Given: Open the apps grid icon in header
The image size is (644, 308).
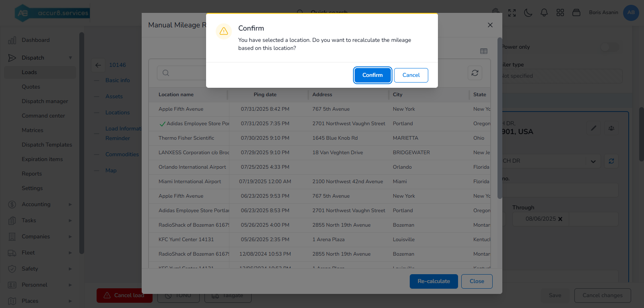Looking at the screenshot, I should (x=560, y=12).
